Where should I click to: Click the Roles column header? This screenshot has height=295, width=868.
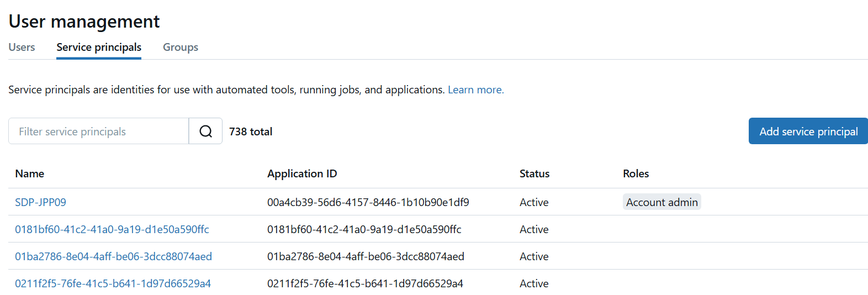[636, 173]
